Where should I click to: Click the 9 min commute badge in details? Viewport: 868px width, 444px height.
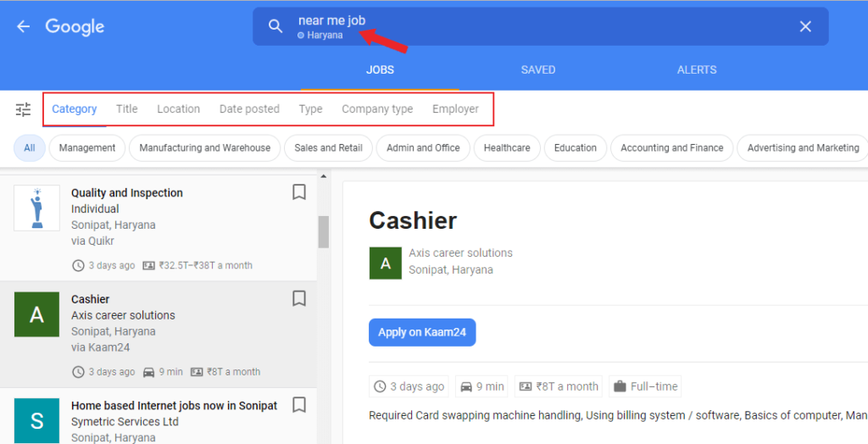point(482,386)
